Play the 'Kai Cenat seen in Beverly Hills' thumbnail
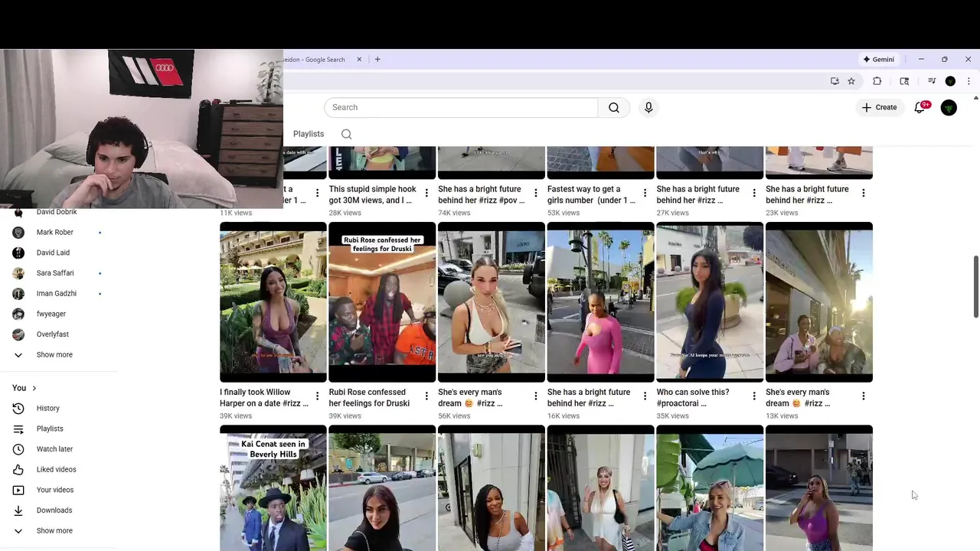980x551 pixels. [273, 488]
